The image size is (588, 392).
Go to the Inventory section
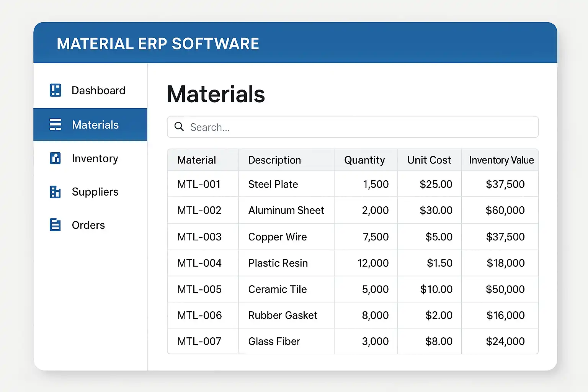95,158
